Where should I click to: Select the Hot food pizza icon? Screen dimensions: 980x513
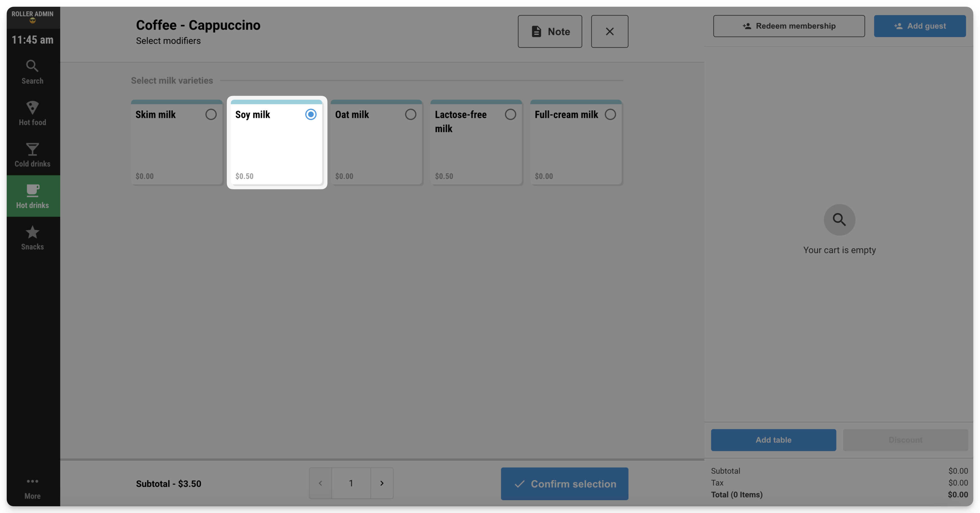32,107
